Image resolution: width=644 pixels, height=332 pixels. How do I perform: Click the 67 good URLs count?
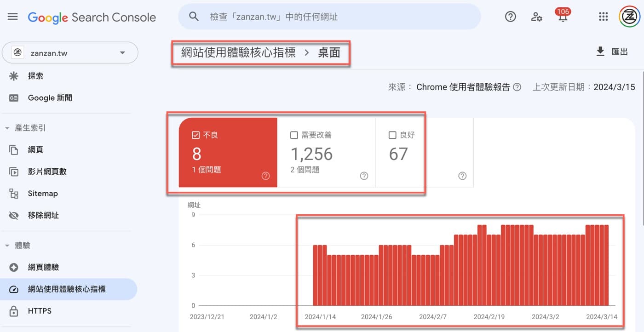(x=398, y=154)
